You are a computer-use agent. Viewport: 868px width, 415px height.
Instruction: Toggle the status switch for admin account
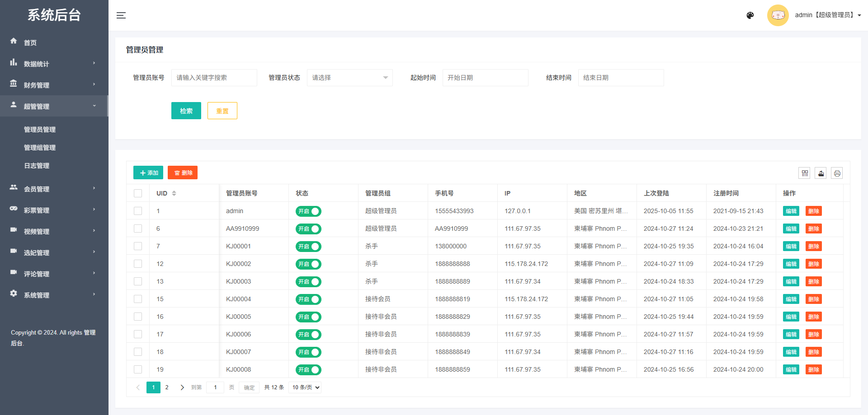(x=308, y=211)
